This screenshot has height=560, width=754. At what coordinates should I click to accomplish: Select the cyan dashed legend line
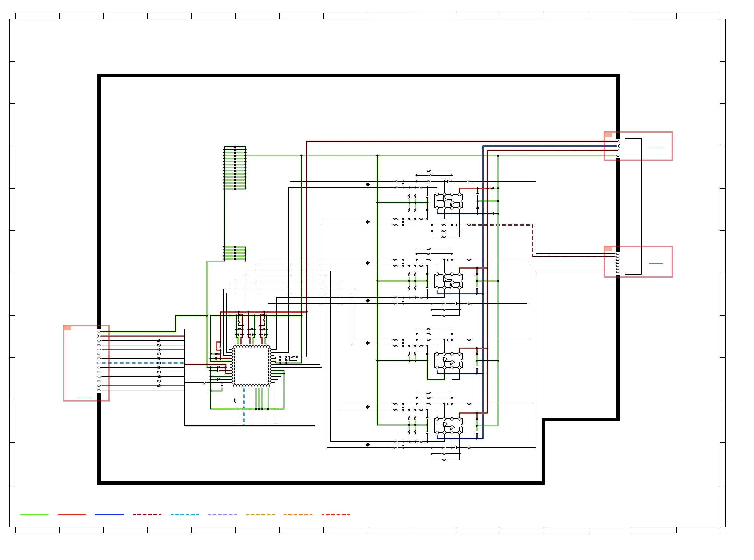pos(185,514)
